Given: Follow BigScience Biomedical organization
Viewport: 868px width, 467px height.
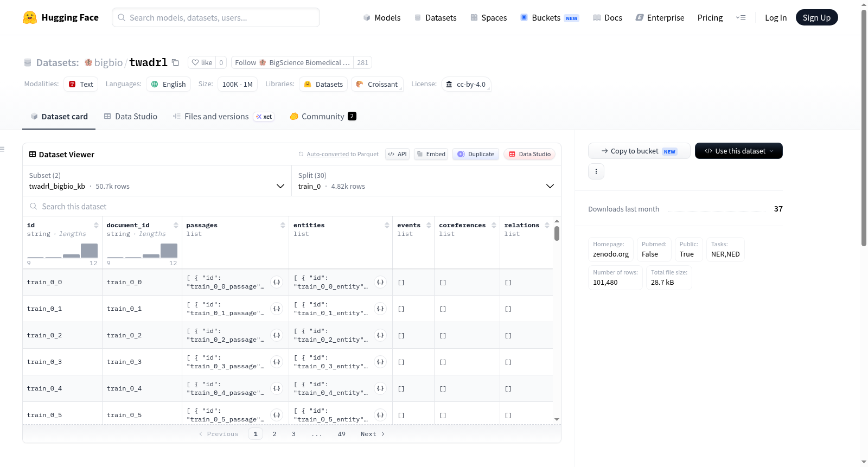Looking at the screenshot, I should (292, 62).
